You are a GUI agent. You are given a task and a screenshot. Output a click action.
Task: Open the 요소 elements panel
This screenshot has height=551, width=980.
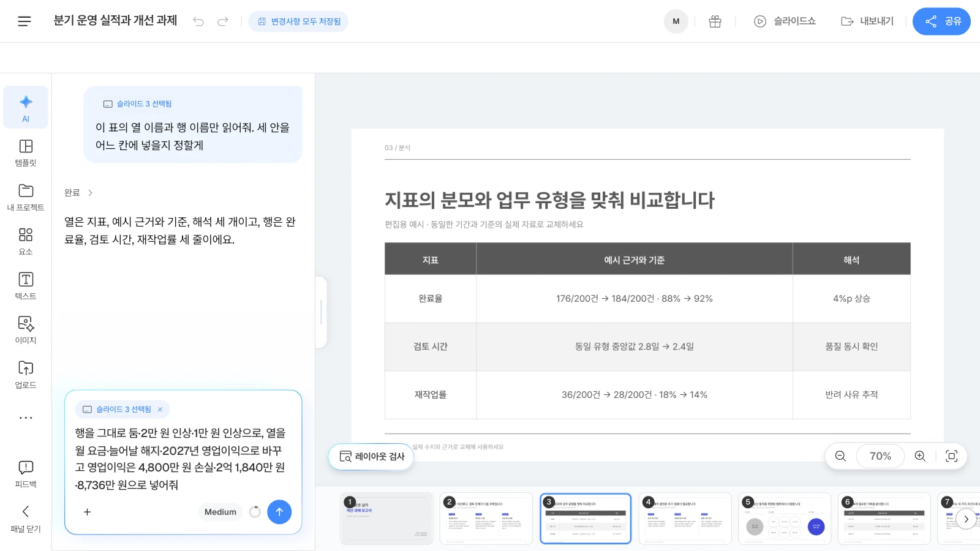26,241
